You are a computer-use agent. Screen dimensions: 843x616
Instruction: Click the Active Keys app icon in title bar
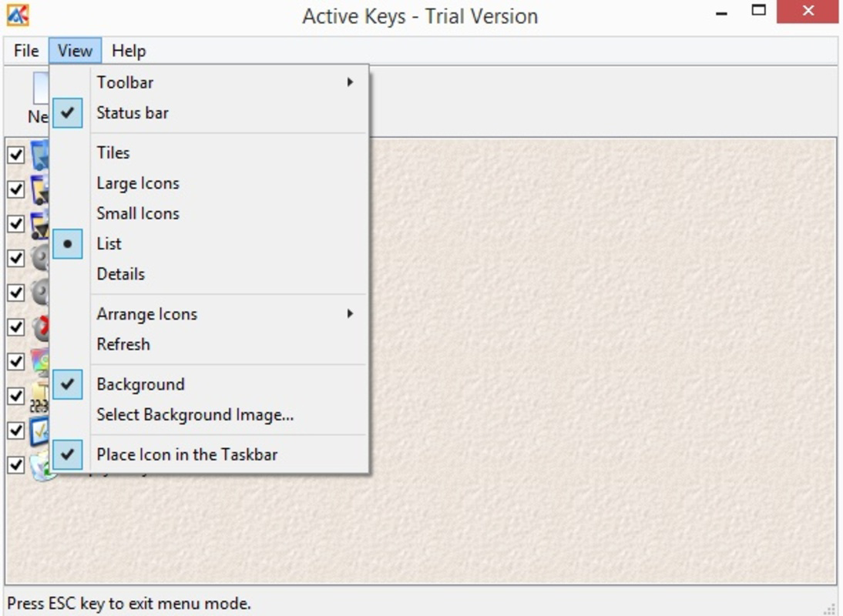coord(18,15)
